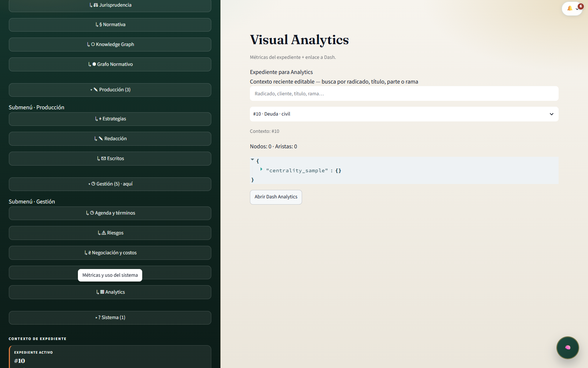Click the 'Submenú · Producción' label
This screenshot has height=368, width=588.
pyautogui.click(x=36, y=107)
